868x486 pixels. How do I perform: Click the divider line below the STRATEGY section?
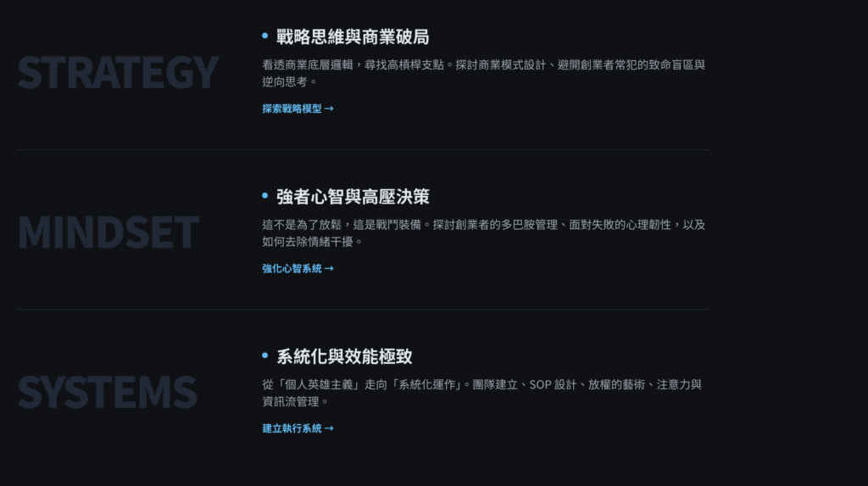pos(362,149)
